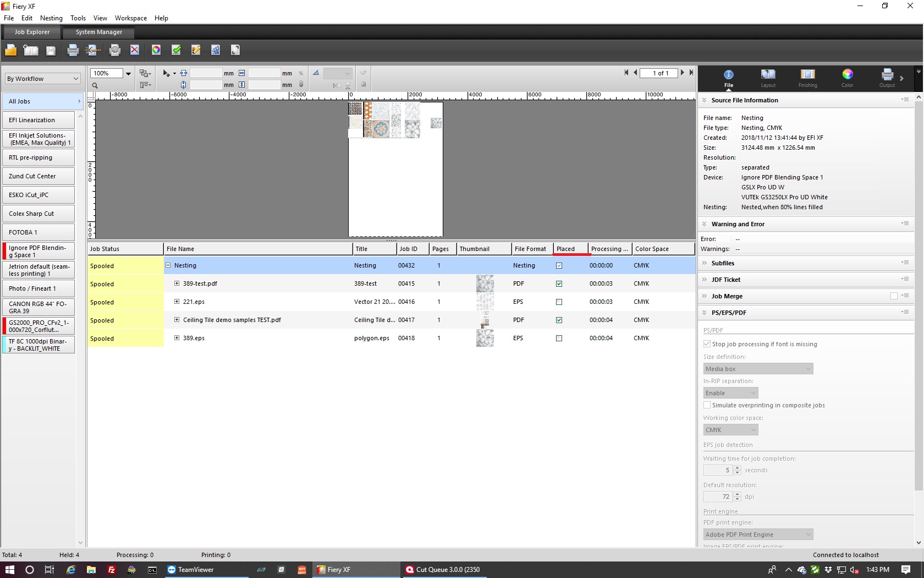
Task: Click the green checkmark verify icon
Action: click(177, 50)
